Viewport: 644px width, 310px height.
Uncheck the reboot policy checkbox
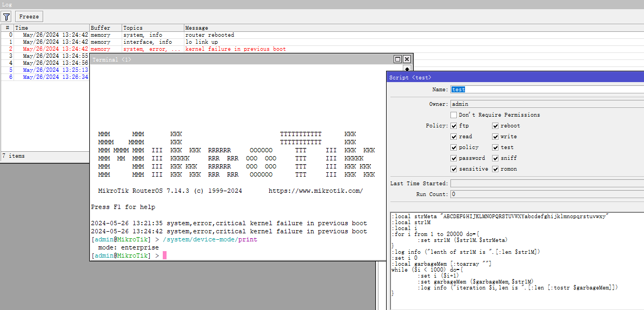click(x=495, y=126)
